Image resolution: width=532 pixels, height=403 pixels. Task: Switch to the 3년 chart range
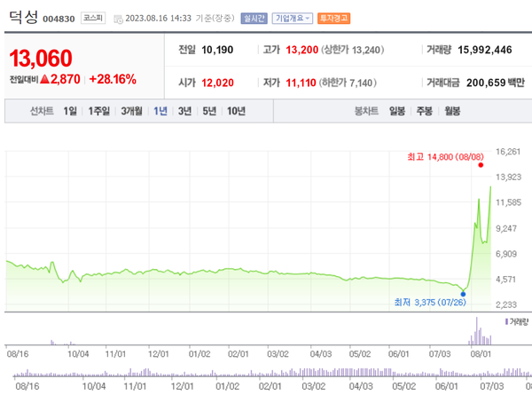coord(184,111)
